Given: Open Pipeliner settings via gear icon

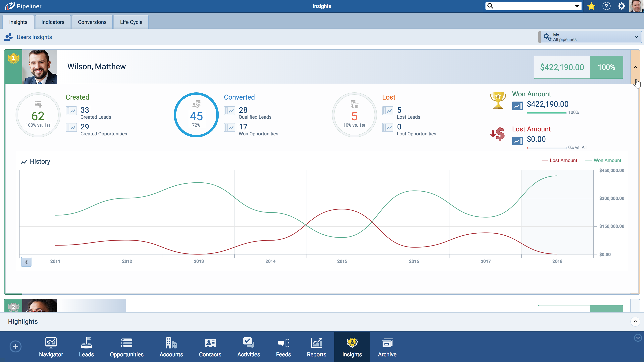Looking at the screenshot, I should coord(621,6).
